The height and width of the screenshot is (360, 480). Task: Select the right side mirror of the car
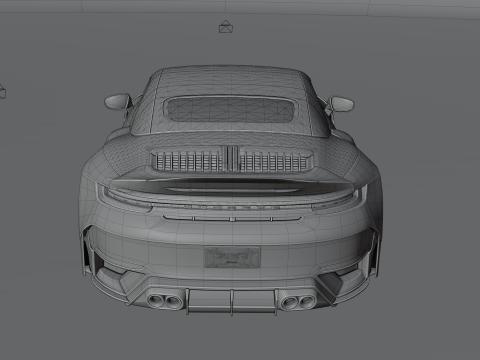coord(341,104)
